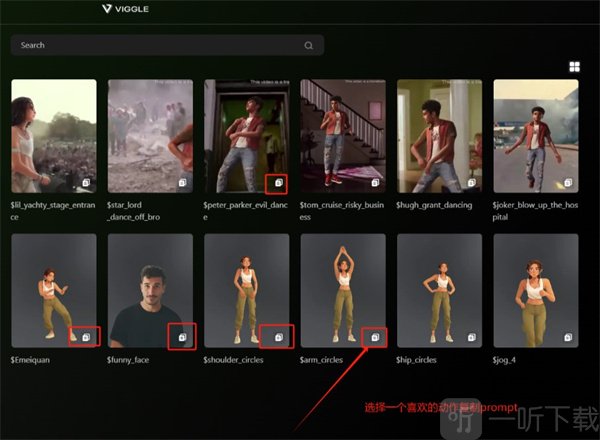
Task: Copy prompt for $star_lord_dance_off_bro
Action: (x=183, y=183)
